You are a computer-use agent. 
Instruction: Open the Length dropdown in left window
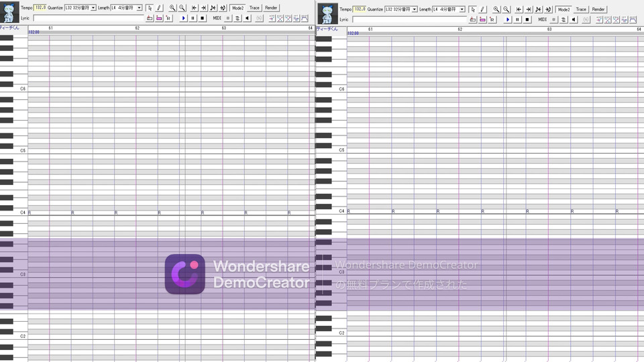[x=140, y=8]
